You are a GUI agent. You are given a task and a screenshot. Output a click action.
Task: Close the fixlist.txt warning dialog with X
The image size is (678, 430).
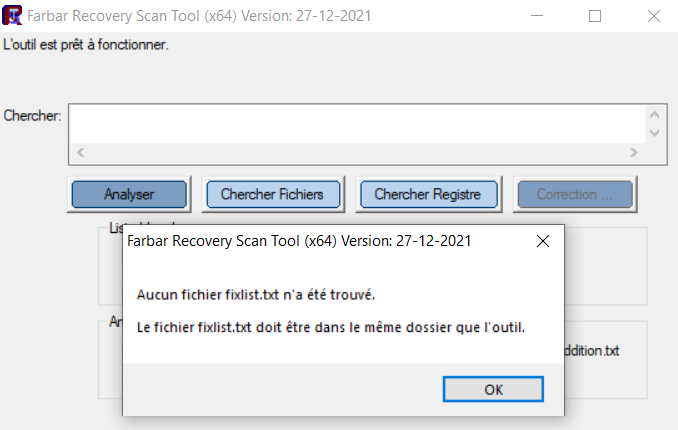(543, 241)
